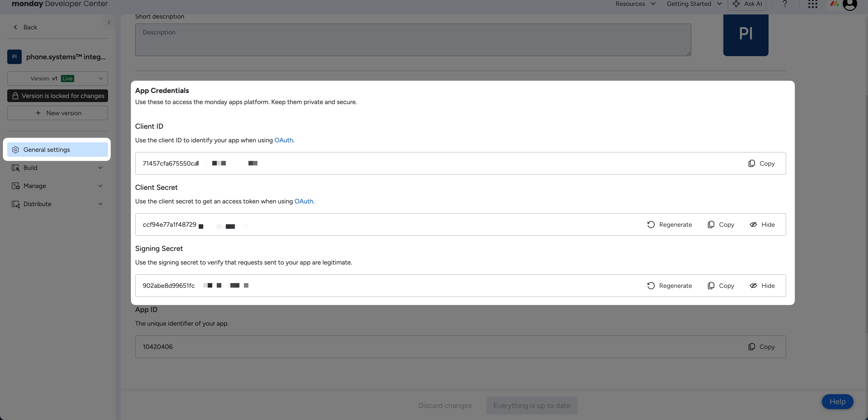Viewport: 868px width, 420px height.
Task: Hide the Signing Secret value
Action: click(x=762, y=286)
